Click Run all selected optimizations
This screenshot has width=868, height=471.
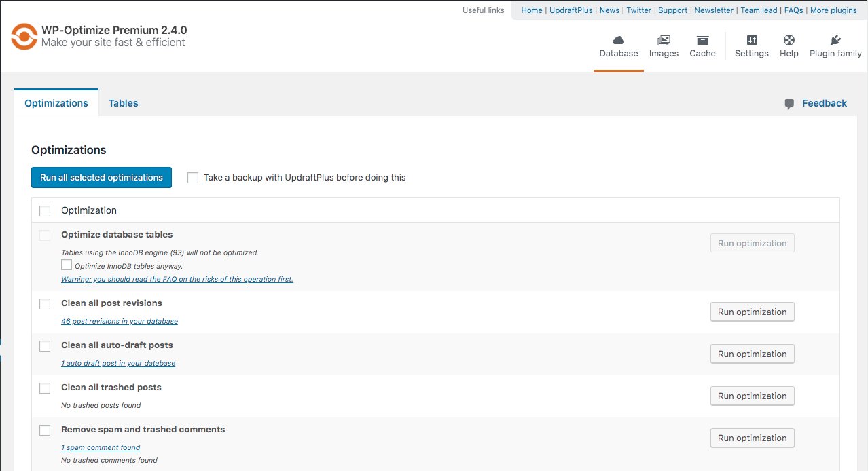tap(101, 178)
